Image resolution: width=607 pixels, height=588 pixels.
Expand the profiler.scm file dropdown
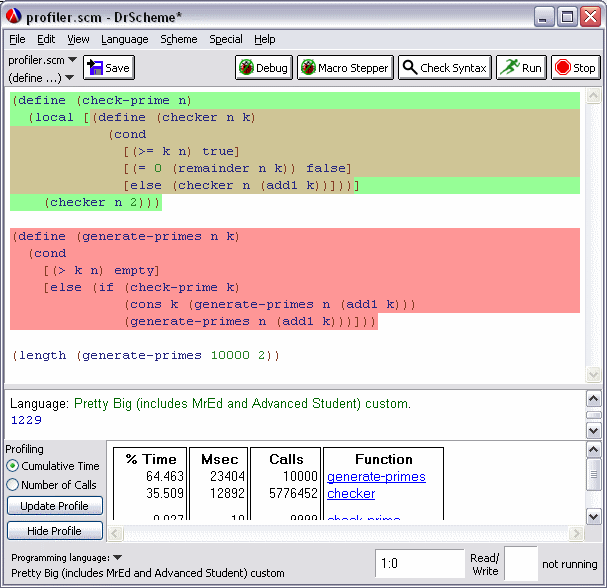coord(42,60)
